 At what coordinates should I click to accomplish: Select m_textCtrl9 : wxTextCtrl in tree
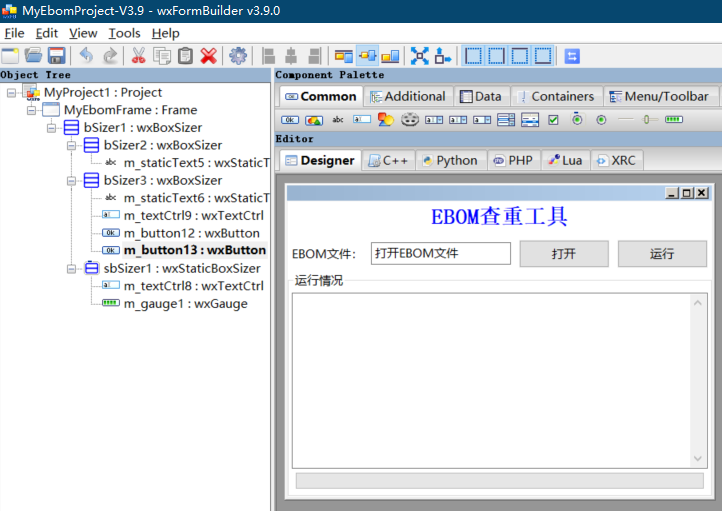tap(193, 216)
